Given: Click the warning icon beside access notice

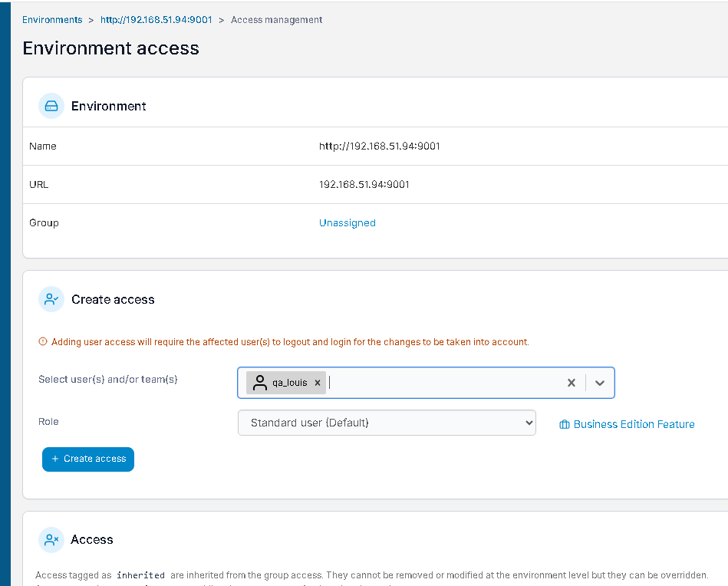Looking at the screenshot, I should (43, 342).
